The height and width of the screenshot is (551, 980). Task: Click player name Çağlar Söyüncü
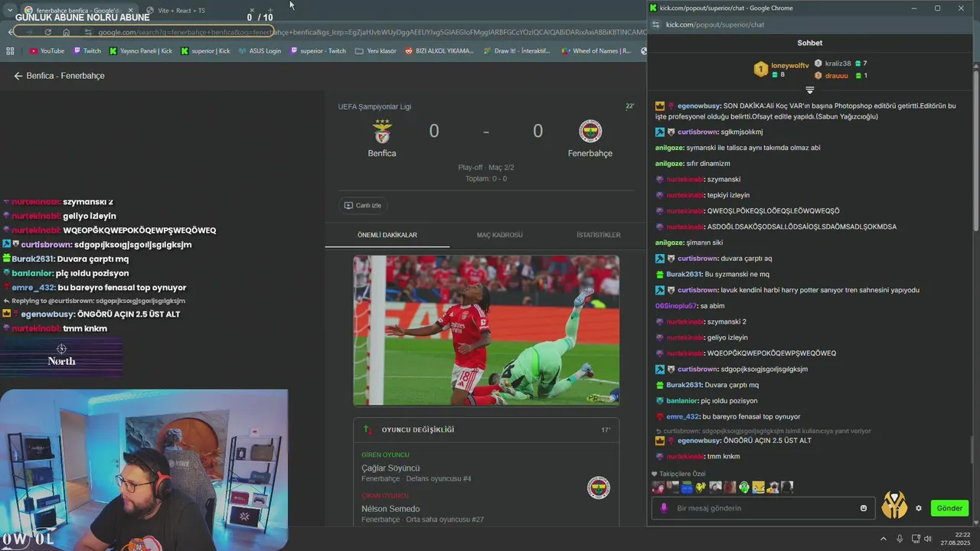[390, 468]
